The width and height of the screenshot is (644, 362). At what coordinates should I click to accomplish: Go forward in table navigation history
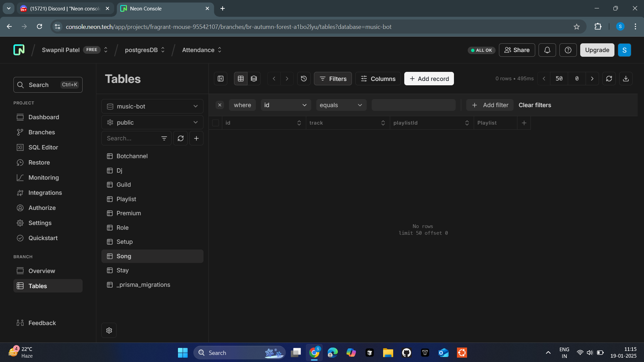[287, 79]
